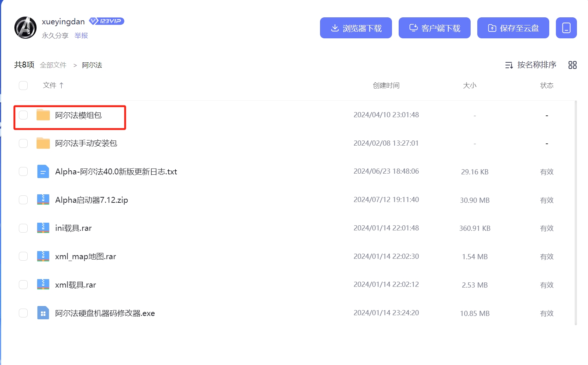Toggle the select-all checkbox in header
The image size is (588, 365).
[23, 86]
